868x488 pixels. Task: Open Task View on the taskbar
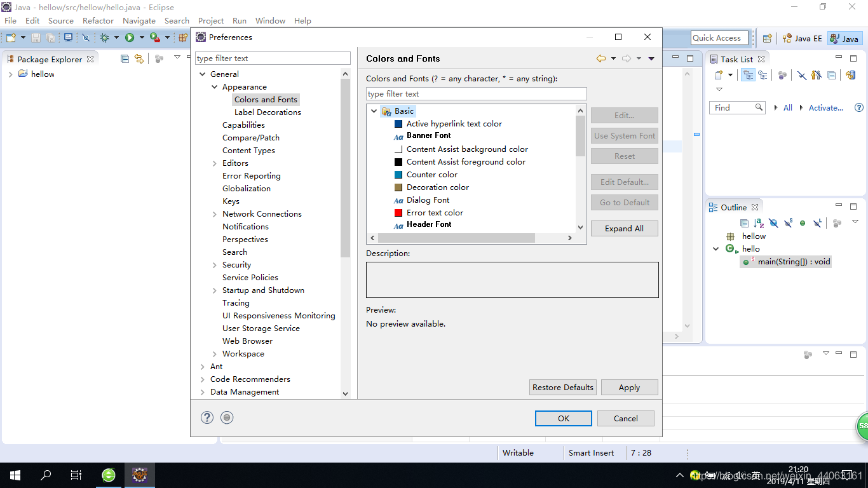click(x=76, y=475)
